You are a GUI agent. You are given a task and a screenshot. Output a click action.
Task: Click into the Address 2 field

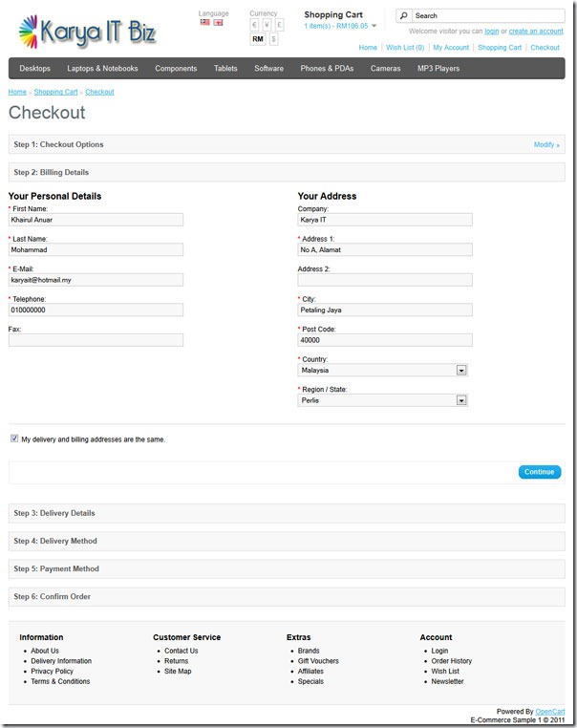coord(385,280)
